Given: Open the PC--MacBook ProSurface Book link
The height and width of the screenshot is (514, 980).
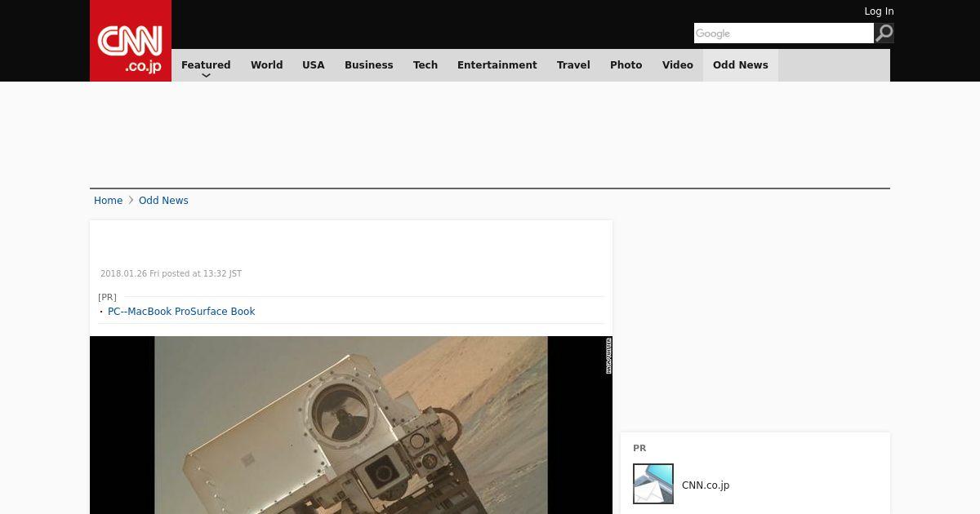Looking at the screenshot, I should (x=181, y=312).
